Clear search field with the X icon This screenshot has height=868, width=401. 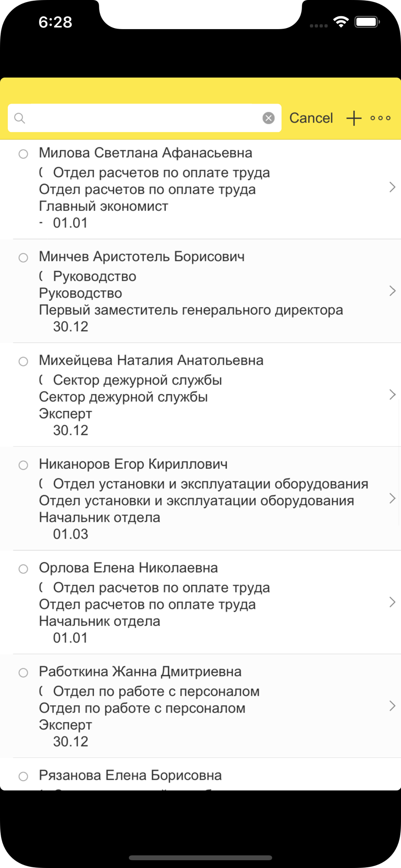[x=269, y=118]
